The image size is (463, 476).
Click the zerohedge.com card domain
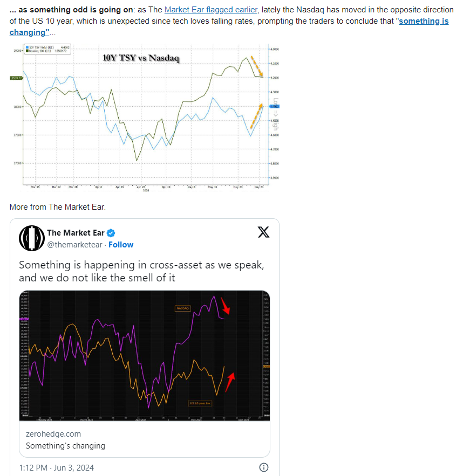tap(53, 433)
